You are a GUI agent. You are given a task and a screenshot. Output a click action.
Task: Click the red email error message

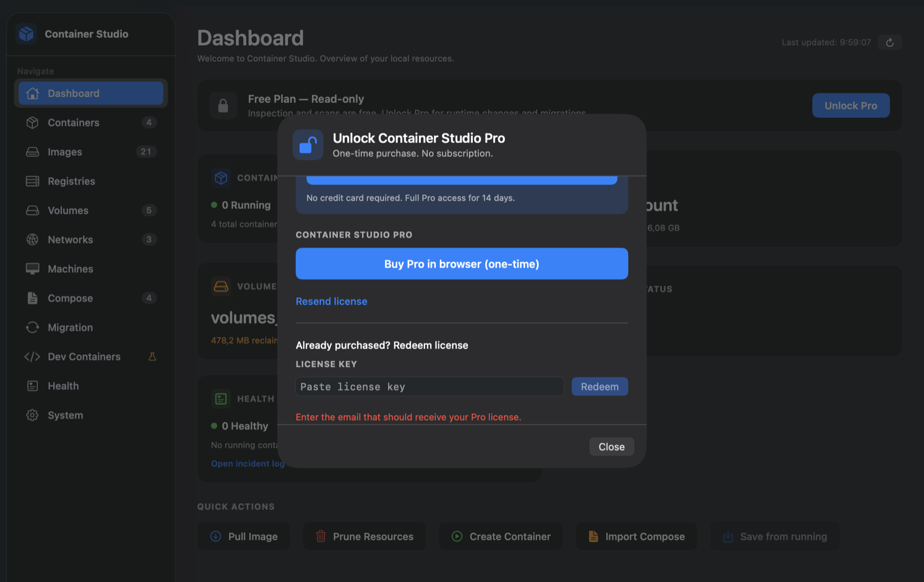[x=408, y=417]
